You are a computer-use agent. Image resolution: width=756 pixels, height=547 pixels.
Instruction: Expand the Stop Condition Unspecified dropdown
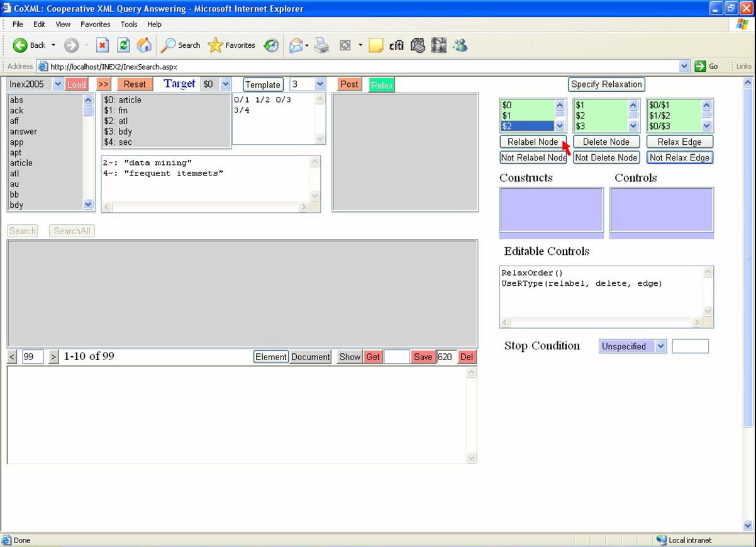(x=660, y=346)
